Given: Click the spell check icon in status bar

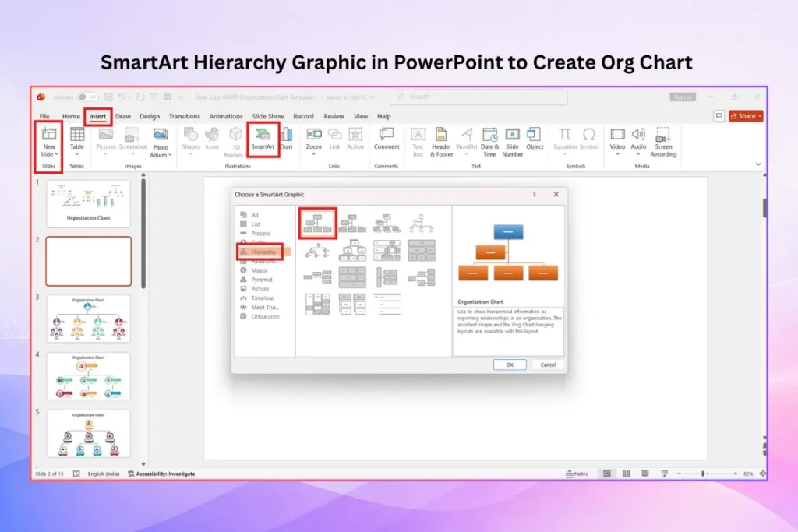Looking at the screenshot, I should [x=76, y=474].
